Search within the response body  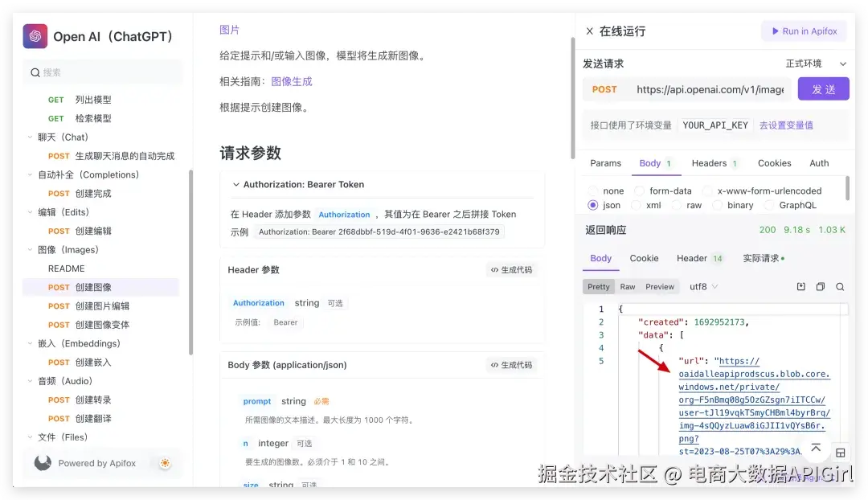pos(840,286)
